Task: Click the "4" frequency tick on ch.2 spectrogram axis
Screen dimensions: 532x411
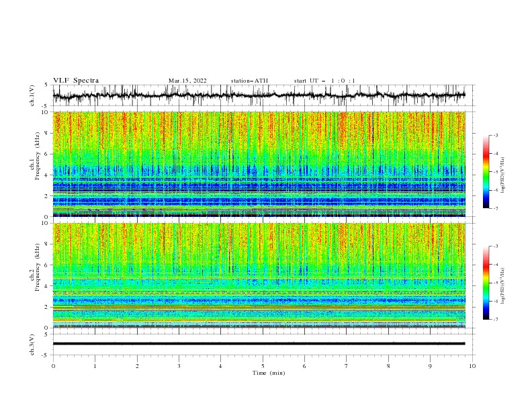Action: click(47, 286)
